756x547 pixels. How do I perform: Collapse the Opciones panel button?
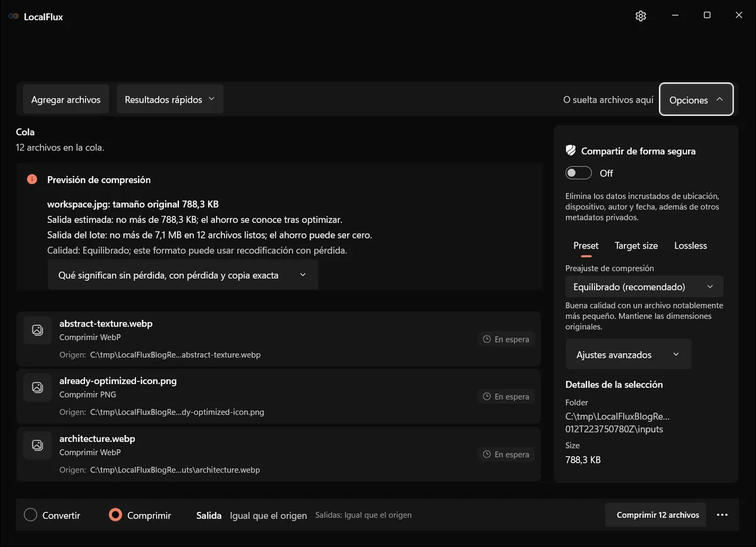(x=696, y=99)
